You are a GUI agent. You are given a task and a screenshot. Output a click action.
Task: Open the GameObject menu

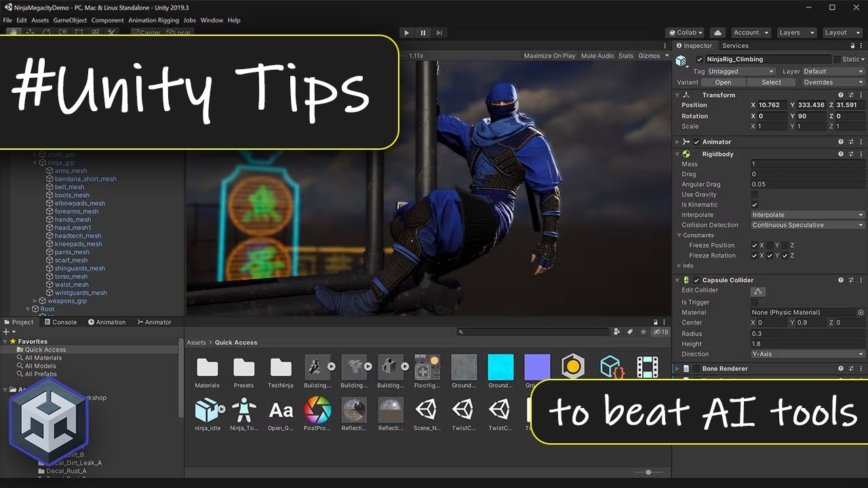point(70,20)
